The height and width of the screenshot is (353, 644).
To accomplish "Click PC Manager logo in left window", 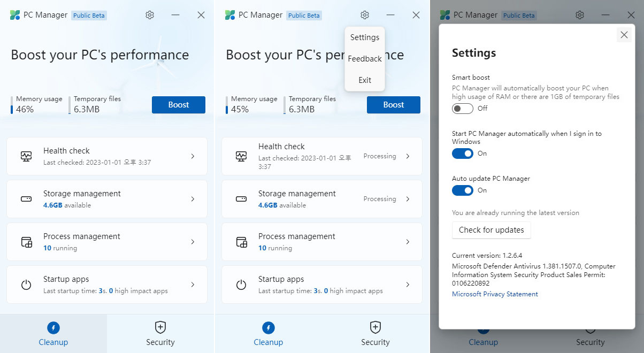I will (x=15, y=15).
